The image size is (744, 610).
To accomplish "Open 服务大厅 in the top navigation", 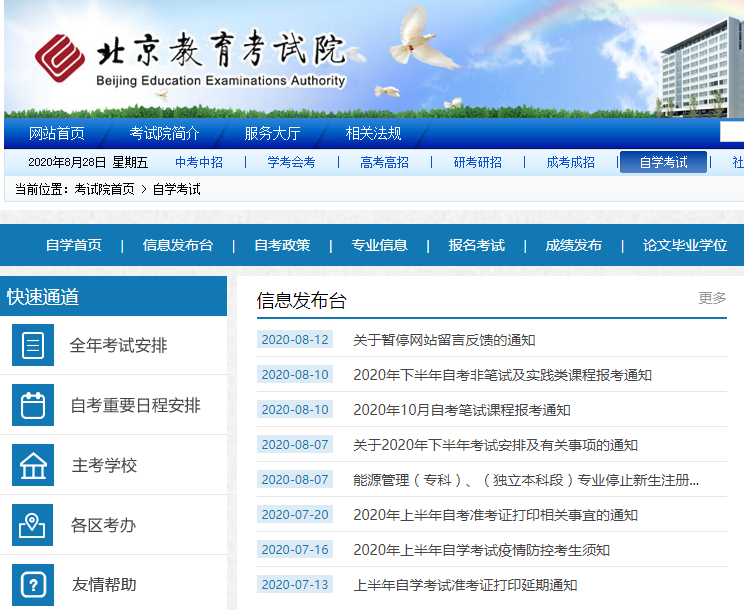I will [272, 133].
